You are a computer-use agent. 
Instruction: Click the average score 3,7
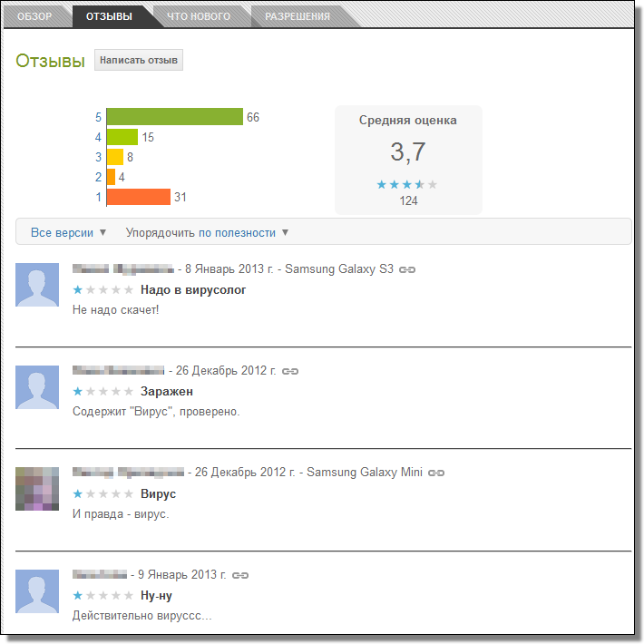[407, 152]
